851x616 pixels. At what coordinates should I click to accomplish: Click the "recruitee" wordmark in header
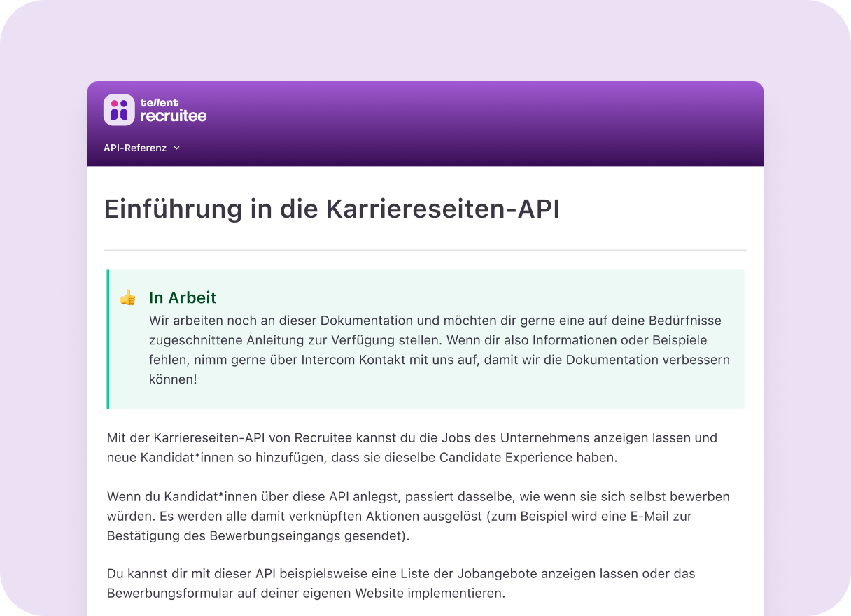point(174,116)
